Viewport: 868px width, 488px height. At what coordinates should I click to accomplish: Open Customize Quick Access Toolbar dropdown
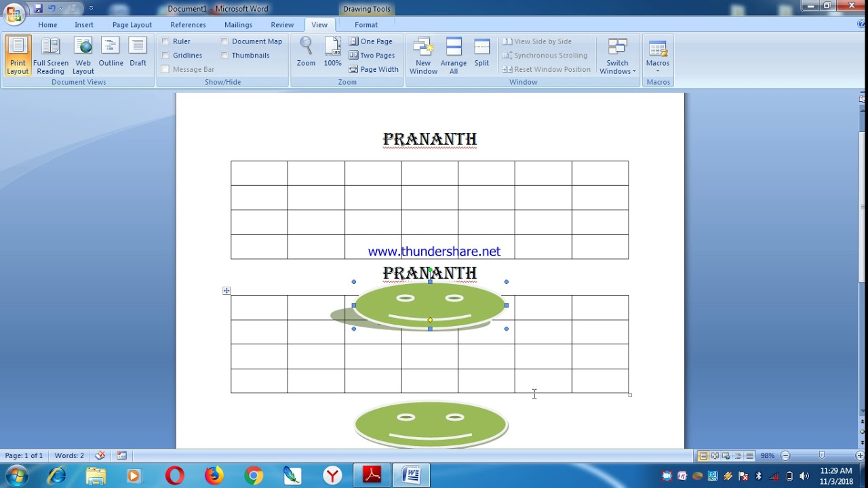91,9
